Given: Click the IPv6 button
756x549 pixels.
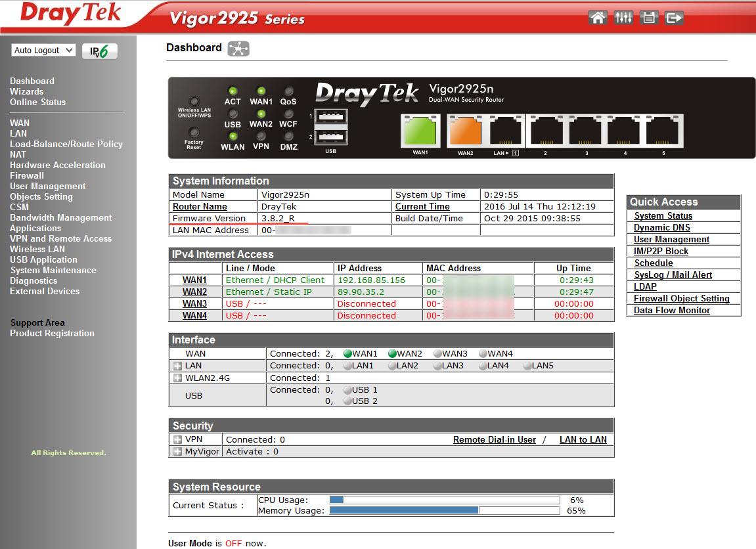Looking at the screenshot, I should pos(99,51).
